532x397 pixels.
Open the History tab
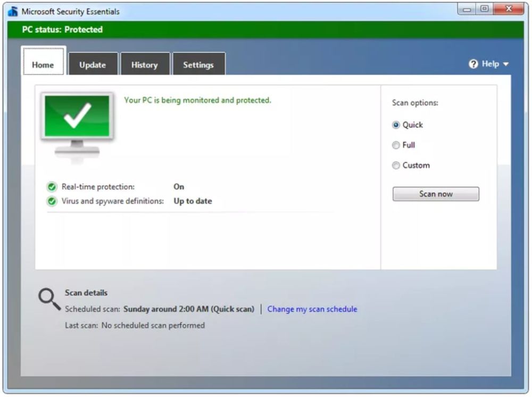144,65
